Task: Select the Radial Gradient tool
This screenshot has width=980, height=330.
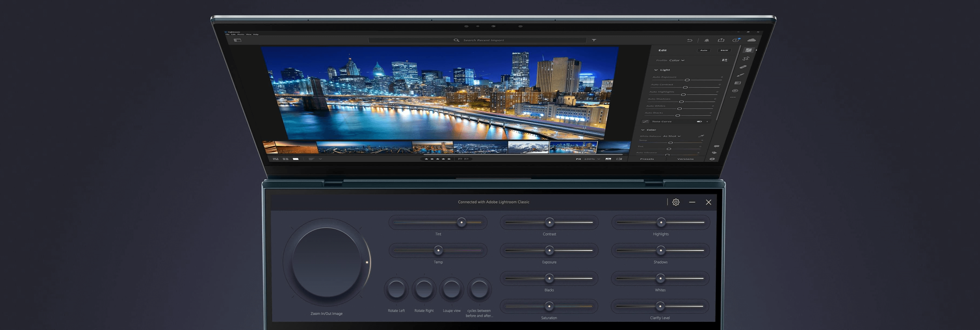Action: pos(735,91)
